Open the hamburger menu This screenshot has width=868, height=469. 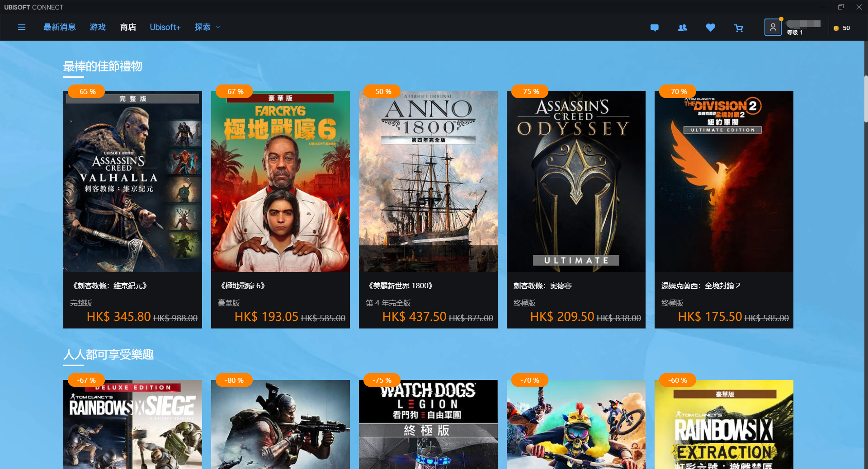point(22,27)
